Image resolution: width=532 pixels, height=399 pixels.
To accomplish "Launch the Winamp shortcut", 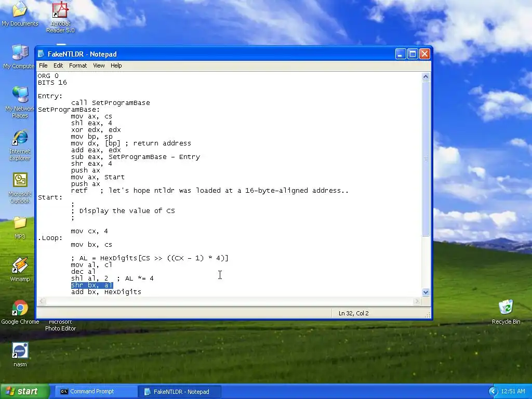I will coord(20,270).
